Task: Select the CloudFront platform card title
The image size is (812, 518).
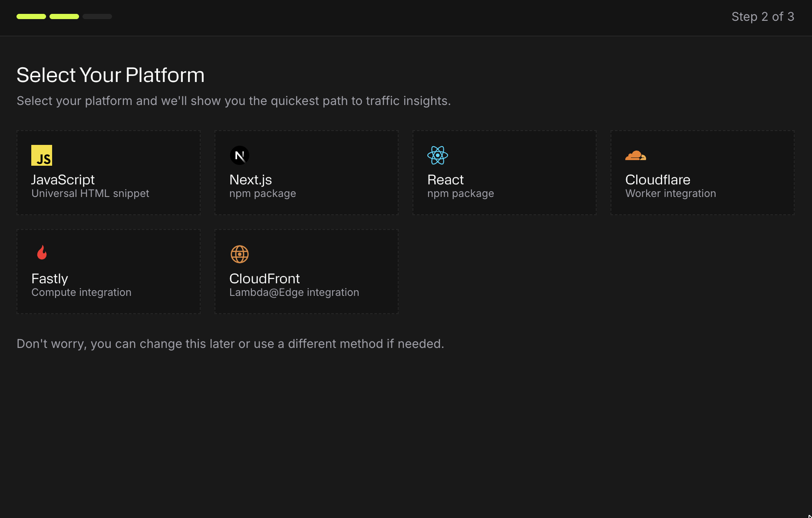Action: 264,279
